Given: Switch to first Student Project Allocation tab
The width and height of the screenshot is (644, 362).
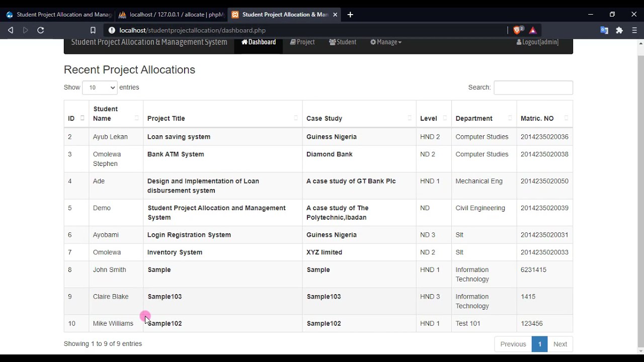Looking at the screenshot, I should click(58, 15).
